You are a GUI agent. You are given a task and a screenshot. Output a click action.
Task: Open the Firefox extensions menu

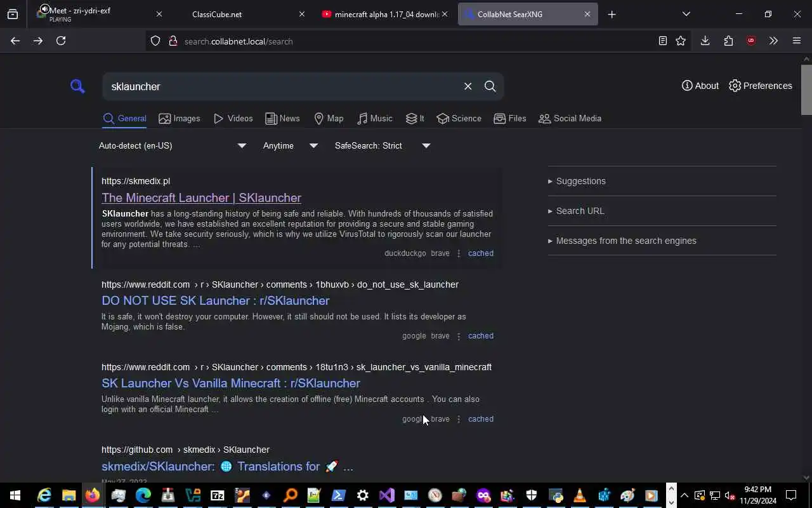[728, 41]
